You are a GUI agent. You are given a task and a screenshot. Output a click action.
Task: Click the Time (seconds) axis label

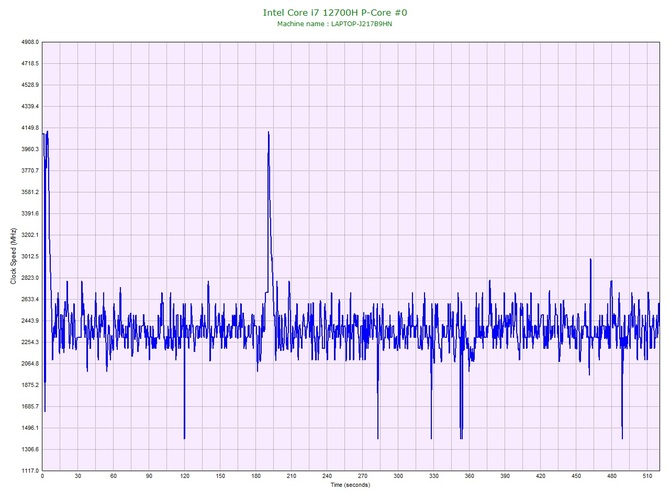[x=350, y=485]
